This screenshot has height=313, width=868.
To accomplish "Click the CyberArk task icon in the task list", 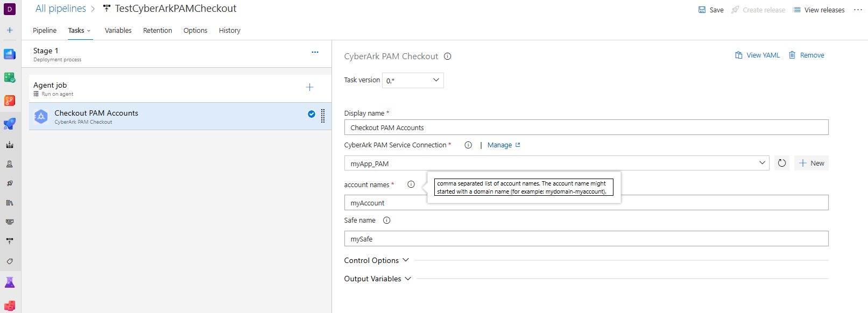I will [x=41, y=116].
